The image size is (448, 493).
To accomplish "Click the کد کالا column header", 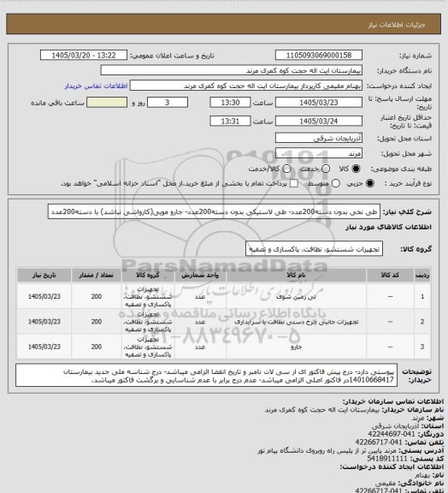I will (390, 275).
